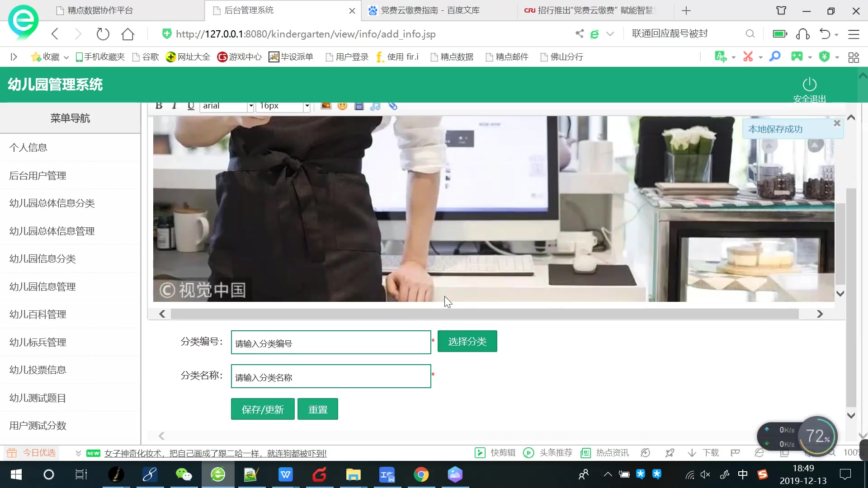Select 幼儿百科管理 from the sidebar menu
Screen dimensions: 868x488
[x=38, y=314]
